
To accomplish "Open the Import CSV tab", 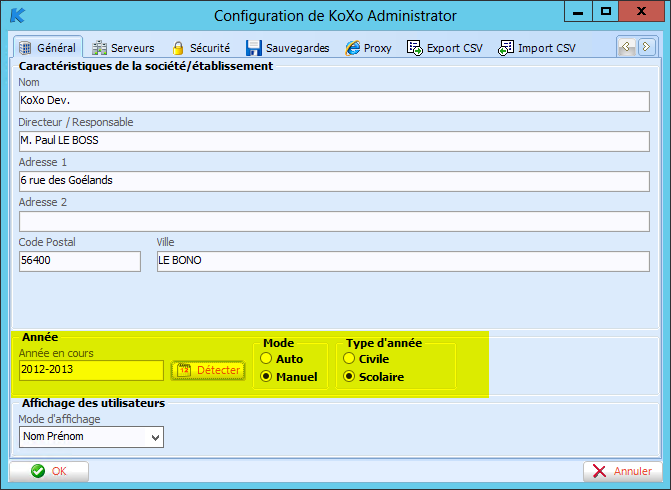I will click(x=537, y=48).
